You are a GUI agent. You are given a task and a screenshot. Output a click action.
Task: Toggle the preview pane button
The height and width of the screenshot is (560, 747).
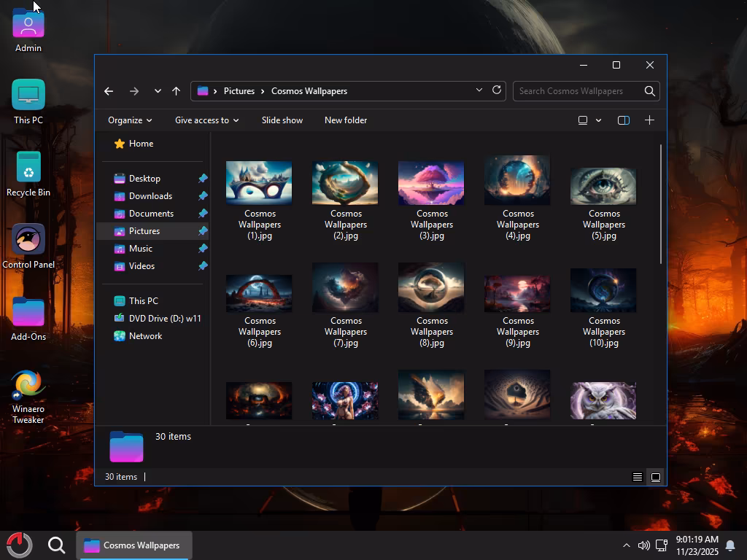[624, 120]
